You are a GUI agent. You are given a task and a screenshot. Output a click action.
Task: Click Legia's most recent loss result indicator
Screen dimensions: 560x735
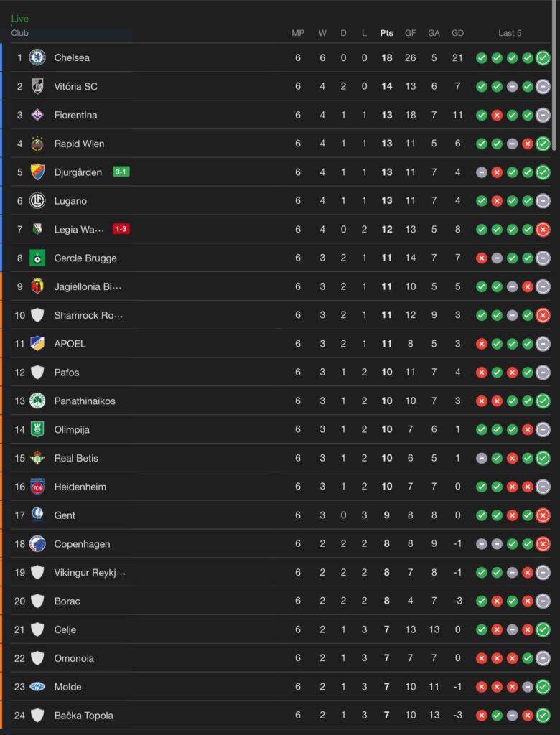543,229
